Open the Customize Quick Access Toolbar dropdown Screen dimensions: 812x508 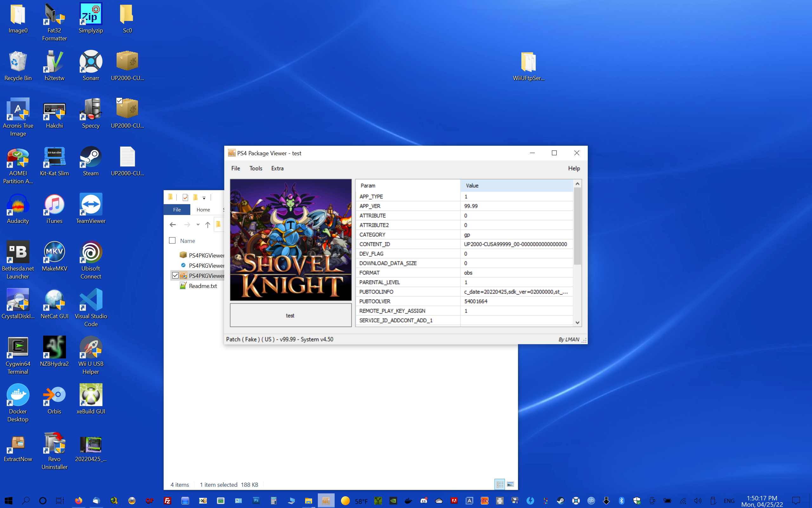click(x=204, y=198)
